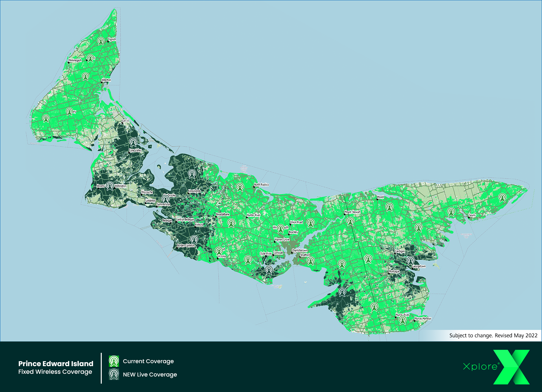
Task: Click the tower icon beside Stratford
Action: [x=311, y=261]
